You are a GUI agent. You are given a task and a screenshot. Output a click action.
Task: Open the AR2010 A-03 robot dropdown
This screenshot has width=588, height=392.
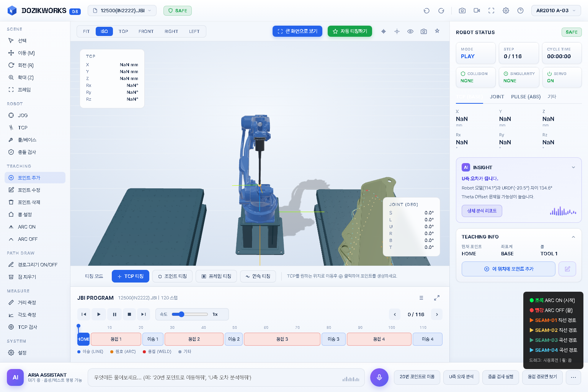[x=556, y=11]
